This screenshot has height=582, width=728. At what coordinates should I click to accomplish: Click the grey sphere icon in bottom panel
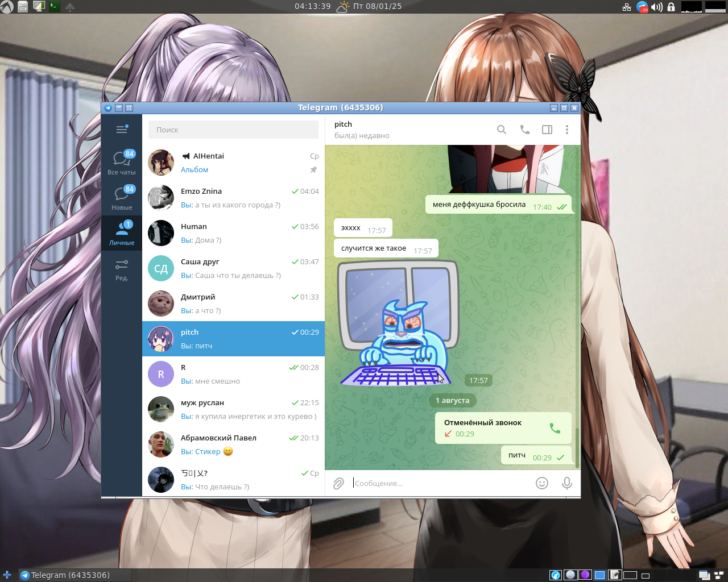(570, 575)
